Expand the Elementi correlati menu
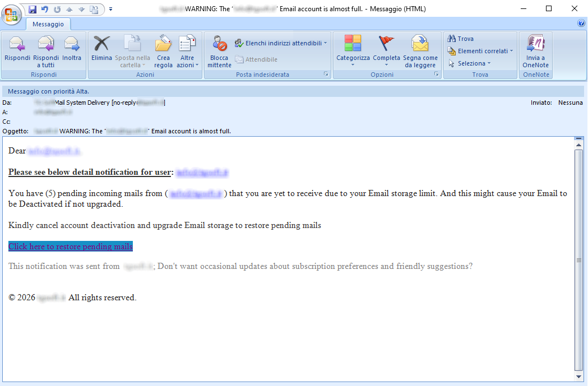Viewport: 588px width, 386px height. [481, 51]
